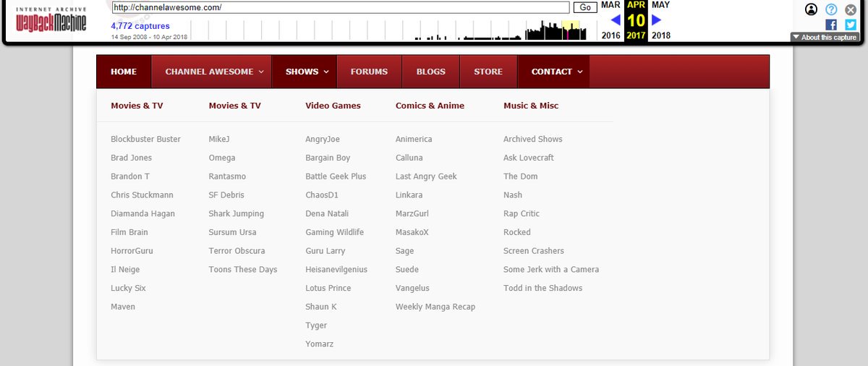Viewport: 868px width, 366px height.
Task: Open Terror Obscura show page
Action: (x=237, y=251)
